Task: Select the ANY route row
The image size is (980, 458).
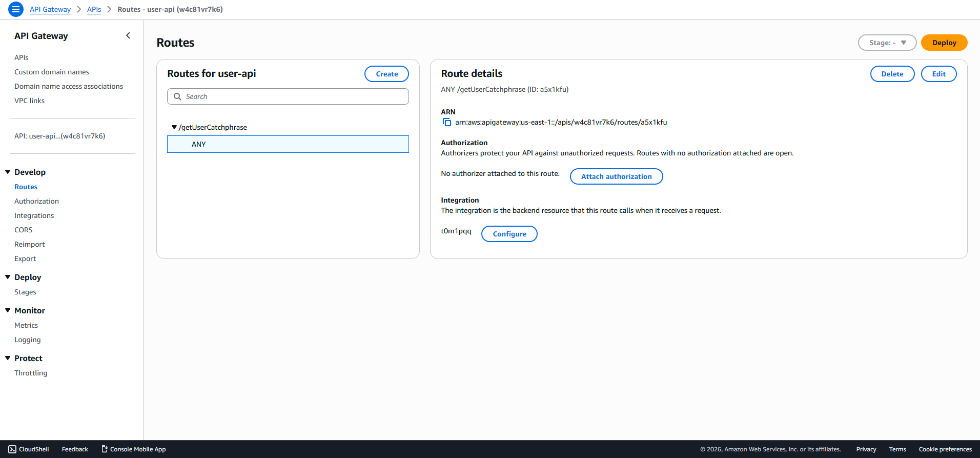Action: tap(288, 144)
